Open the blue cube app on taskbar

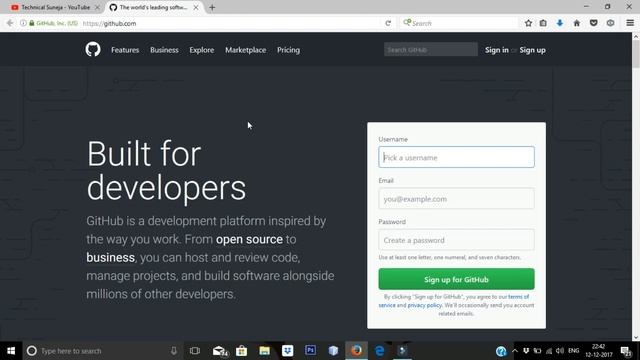pos(333,351)
